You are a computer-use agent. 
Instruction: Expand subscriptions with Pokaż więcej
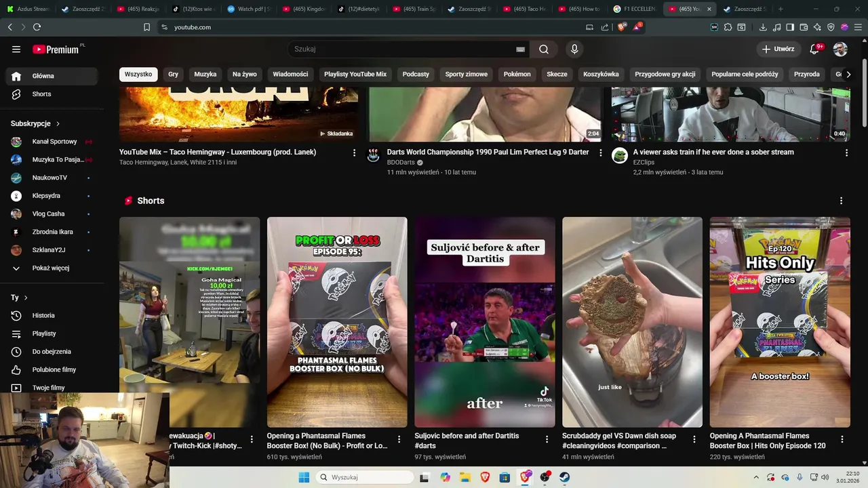pyautogui.click(x=52, y=268)
